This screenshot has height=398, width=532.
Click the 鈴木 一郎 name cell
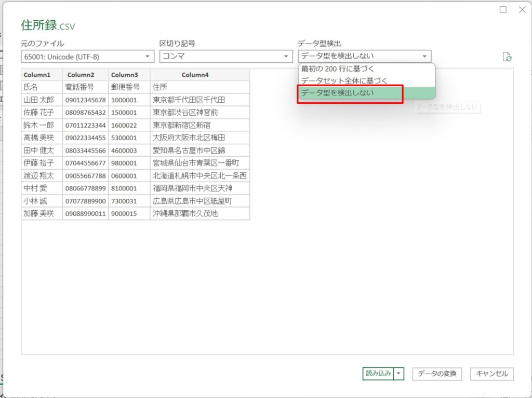pos(42,126)
